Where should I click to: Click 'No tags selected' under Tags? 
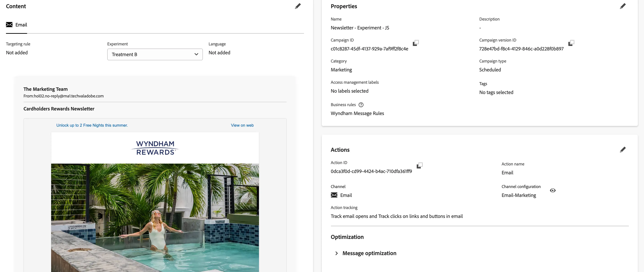[x=496, y=92]
